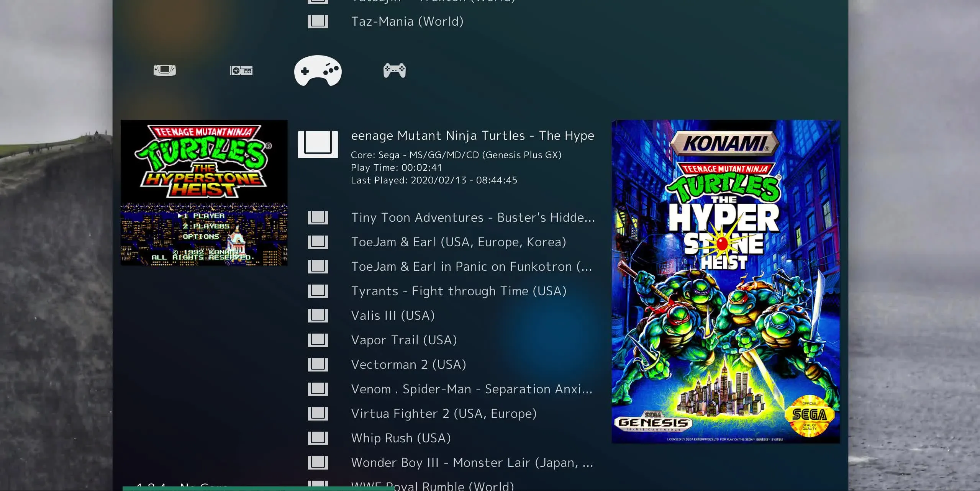Select Vectorman 2 (USA)
Viewport: 980px width, 491px height.
[409, 365]
